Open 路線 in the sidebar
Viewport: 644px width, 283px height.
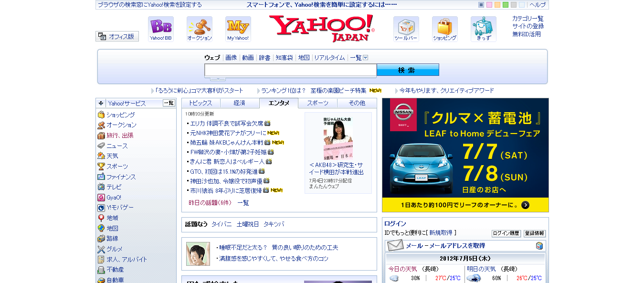pos(112,239)
